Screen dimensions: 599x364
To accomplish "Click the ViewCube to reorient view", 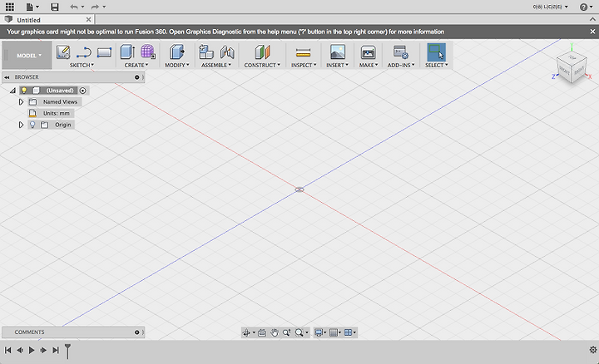I will (x=572, y=68).
